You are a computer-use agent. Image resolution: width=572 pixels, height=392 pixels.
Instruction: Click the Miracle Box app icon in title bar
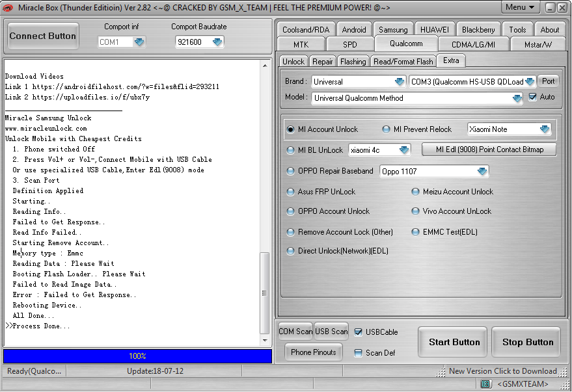coord(8,8)
